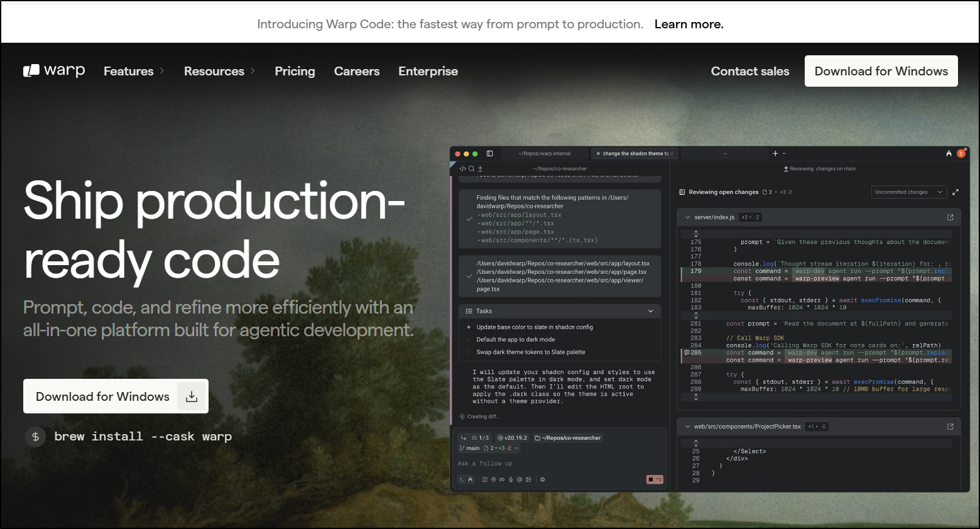Click the orange D user avatar
Screen dimensions: 980x529
961,153
